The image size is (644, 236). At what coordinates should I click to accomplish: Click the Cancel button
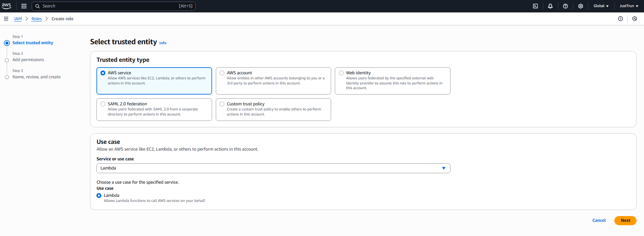(599, 220)
